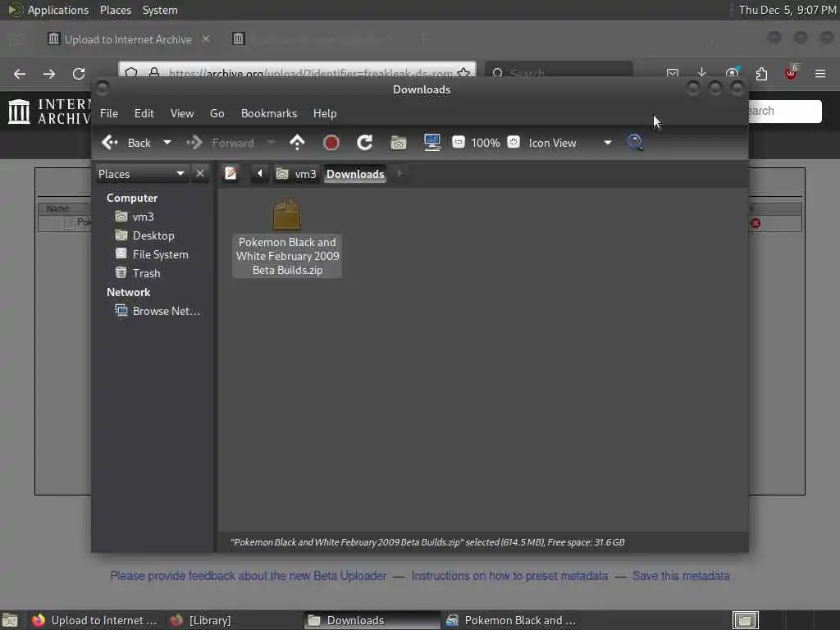
Task: Select Downloads in the path bar
Action: tap(355, 174)
